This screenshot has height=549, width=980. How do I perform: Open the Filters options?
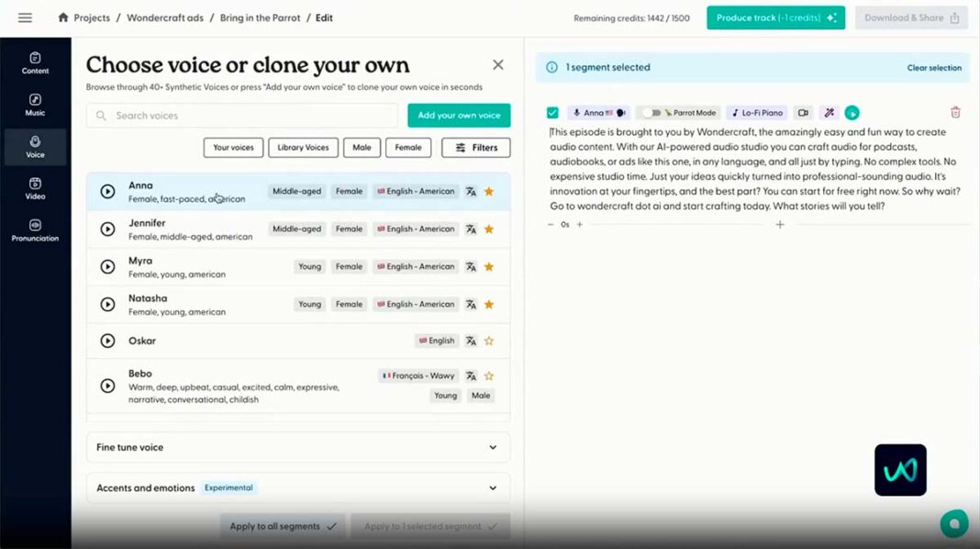coord(475,148)
